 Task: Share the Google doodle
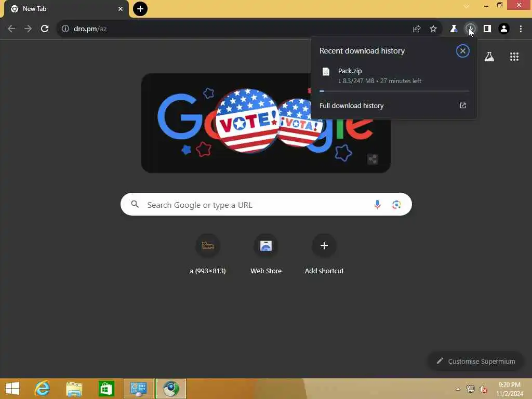[373, 159]
